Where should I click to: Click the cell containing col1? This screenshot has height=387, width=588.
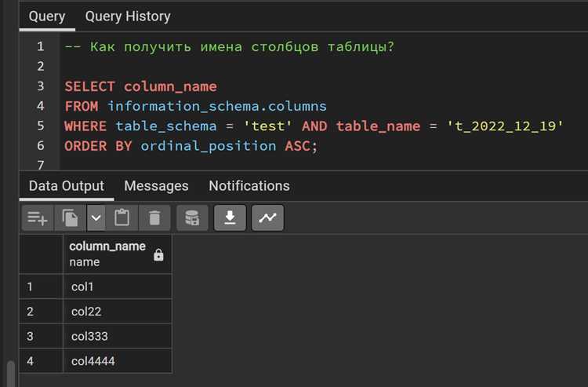(x=118, y=287)
